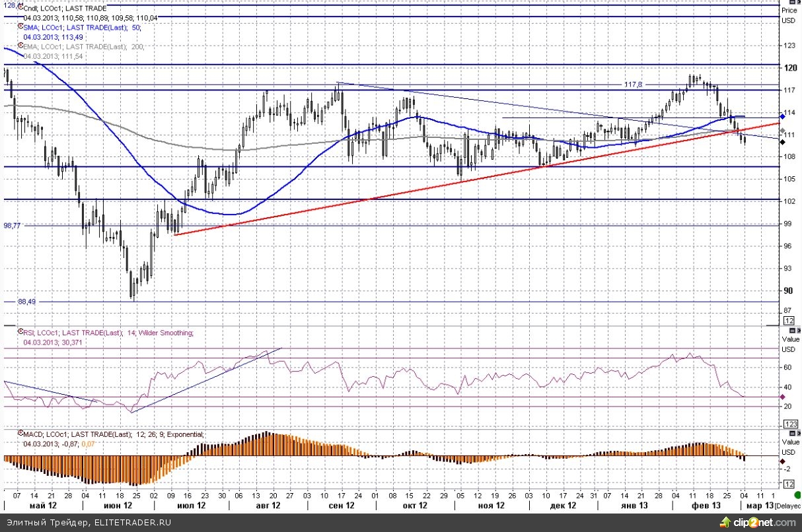Viewport: 802px width, 532px height.
Task: Click the green status circle near Delayed
Action: pos(797,496)
